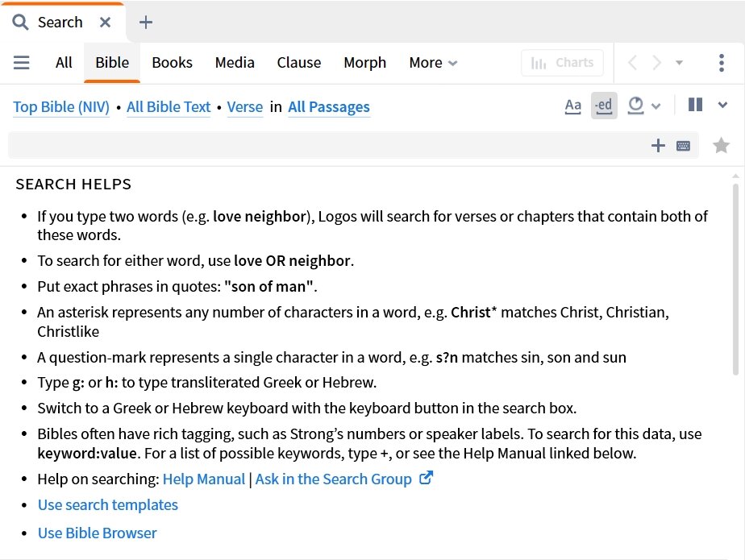Click the circular ranking/sort icon
Screen dimensions: 745x560
635,106
